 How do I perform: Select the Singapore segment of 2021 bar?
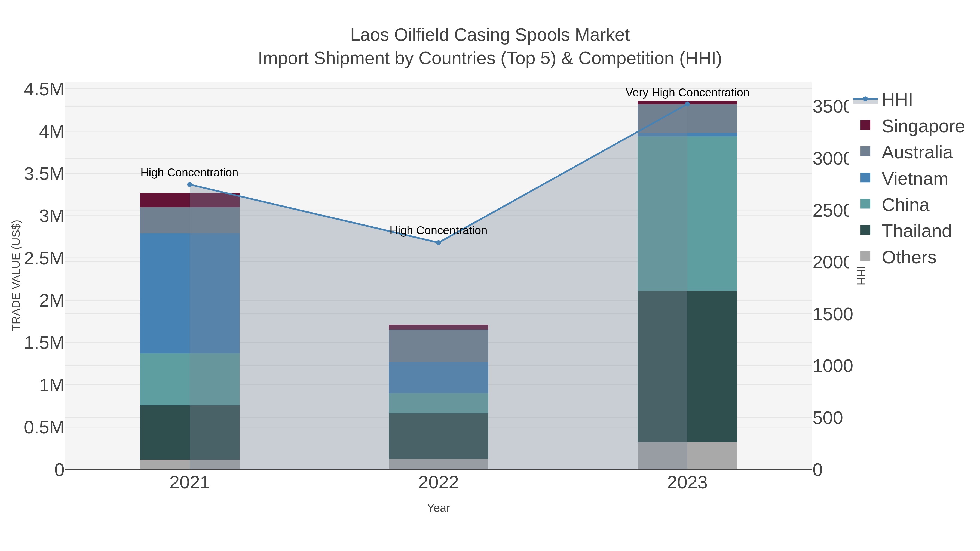coord(190,200)
